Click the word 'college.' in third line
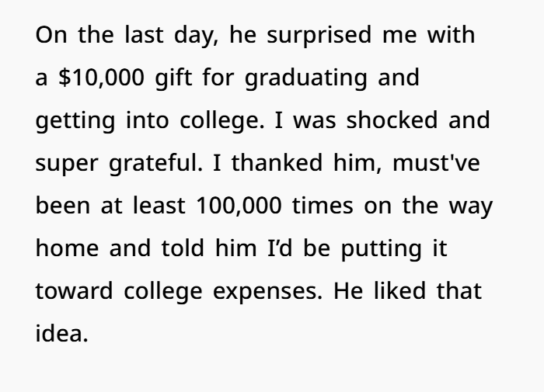This screenshot has height=392, width=544. click(x=222, y=121)
